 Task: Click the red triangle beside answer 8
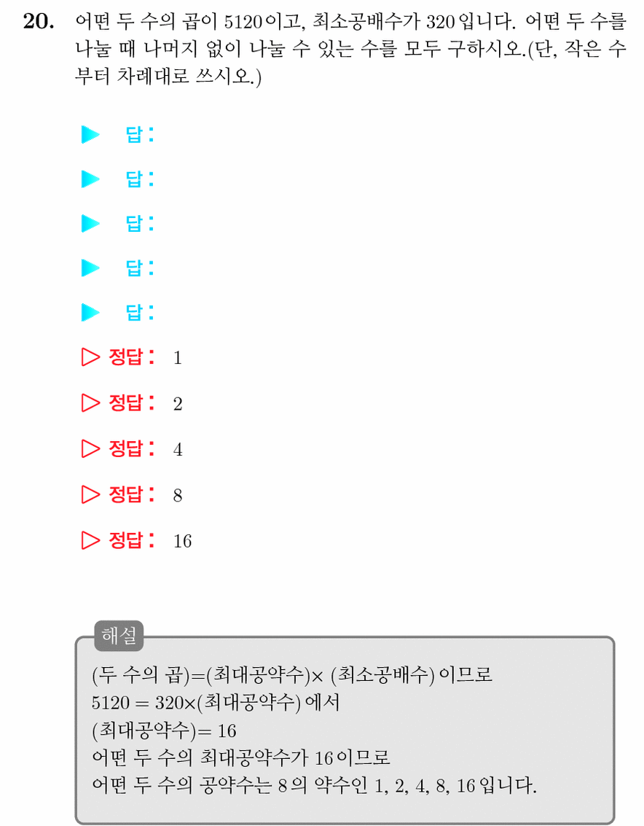click(x=90, y=494)
